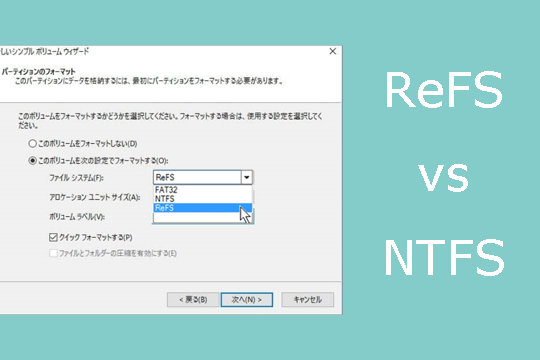
Task: Click the 'パーティションのフォーマット' heading
Action: 38,72
